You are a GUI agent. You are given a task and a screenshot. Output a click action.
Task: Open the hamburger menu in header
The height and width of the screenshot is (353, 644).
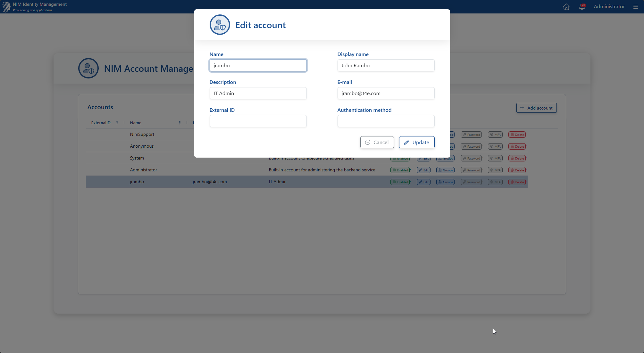635,7
